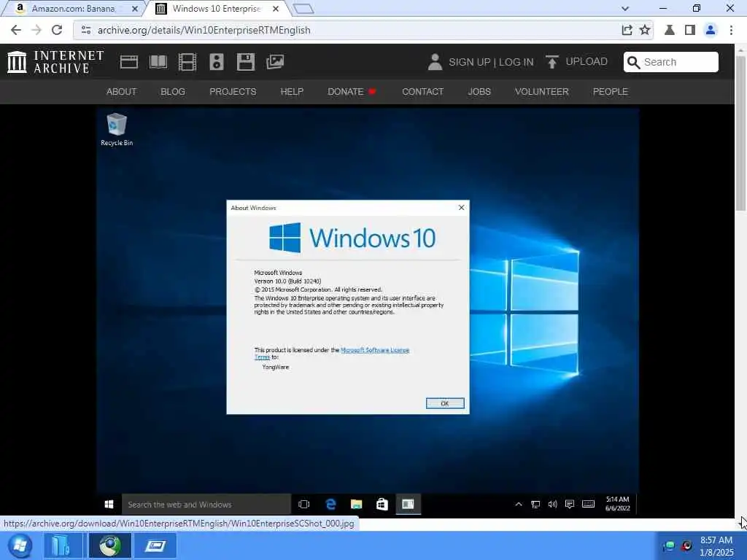Click the upload arrow icon
This screenshot has height=560, width=747.
click(552, 62)
